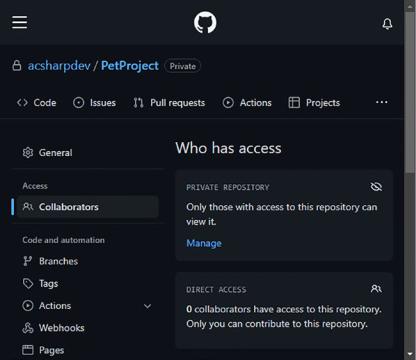Click the lock icon beside repository name
The height and width of the screenshot is (360, 416).
[x=17, y=65]
